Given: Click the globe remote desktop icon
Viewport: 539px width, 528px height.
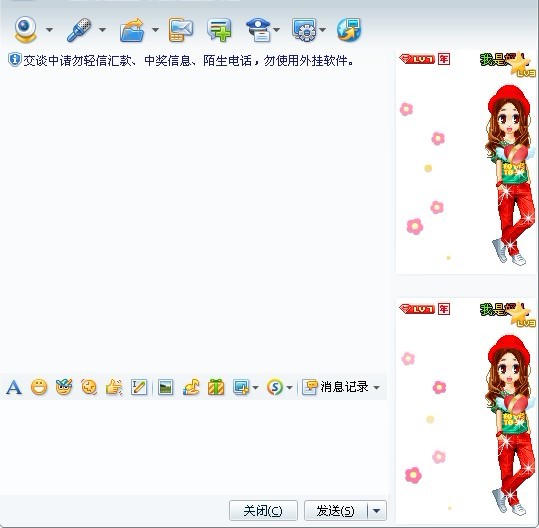Looking at the screenshot, I should 349,30.
